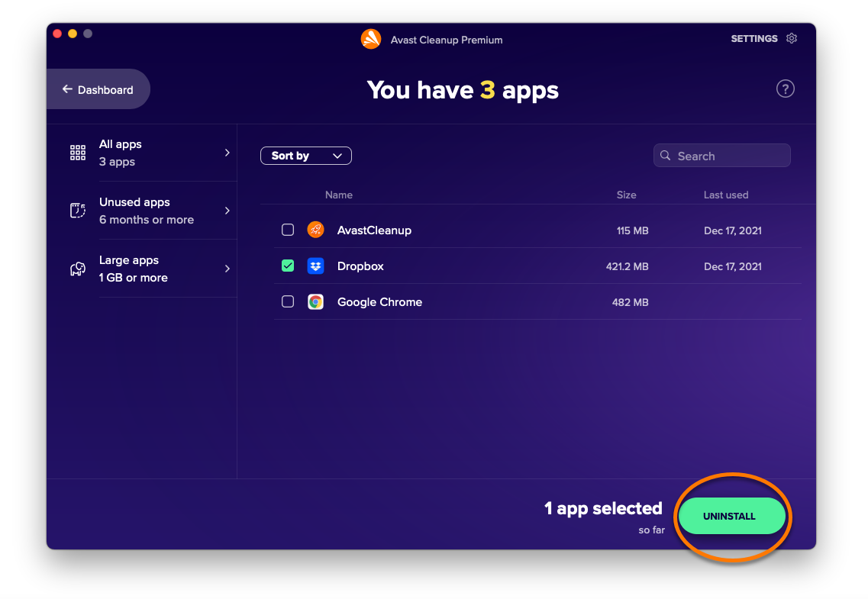Click the Large apps elephant icon
The width and height of the screenshot is (868, 599).
[x=78, y=269]
